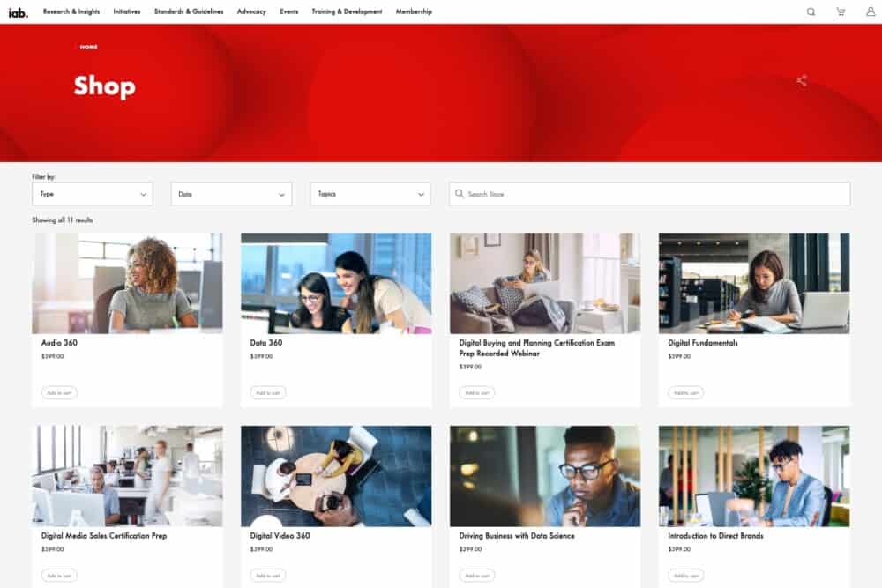This screenshot has width=882, height=588.
Task: Open the search magnifier icon in the header
Action: [x=811, y=11]
